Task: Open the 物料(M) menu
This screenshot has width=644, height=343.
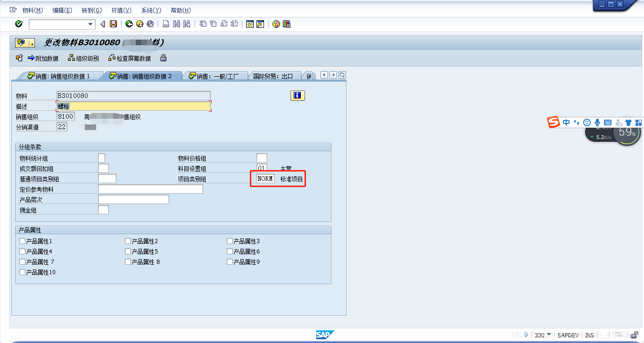Action: click(x=33, y=10)
